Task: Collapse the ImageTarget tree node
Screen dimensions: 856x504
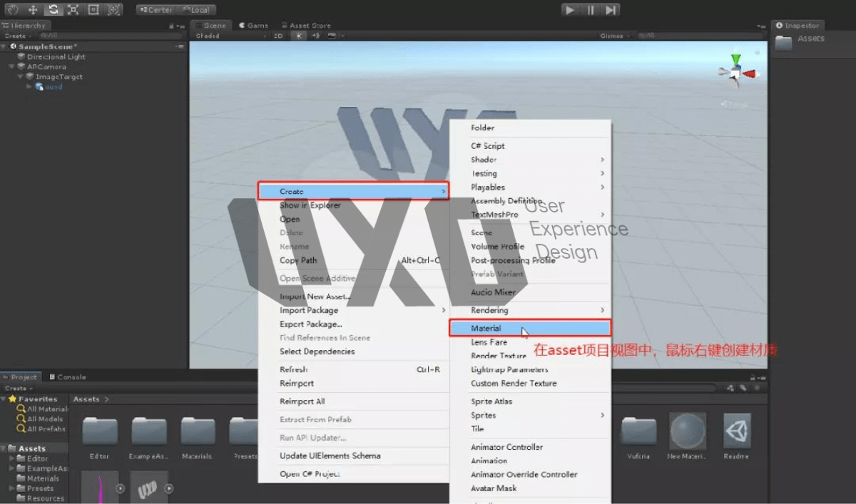Action: [21, 77]
